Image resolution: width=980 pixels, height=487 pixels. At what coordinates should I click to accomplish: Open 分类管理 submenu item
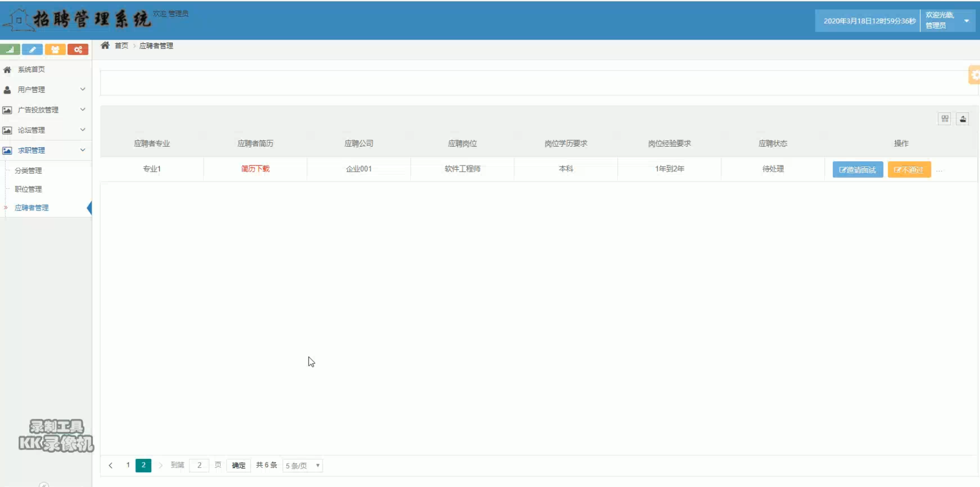[x=28, y=171]
